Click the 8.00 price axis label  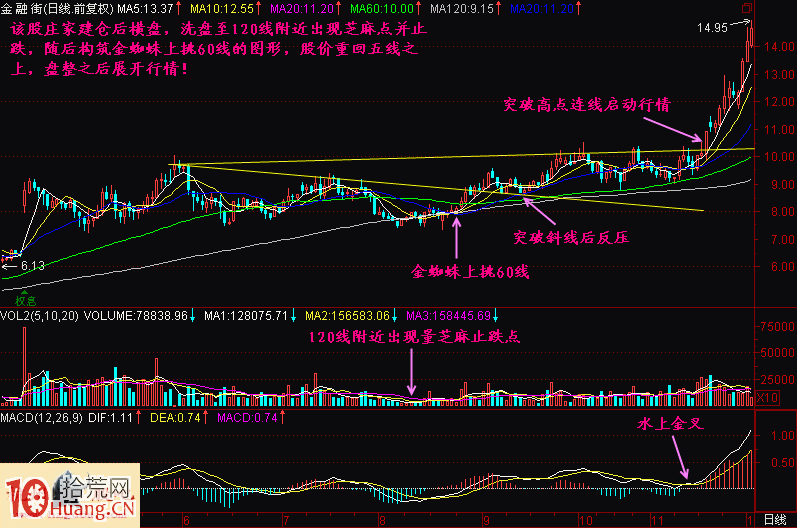pos(782,211)
